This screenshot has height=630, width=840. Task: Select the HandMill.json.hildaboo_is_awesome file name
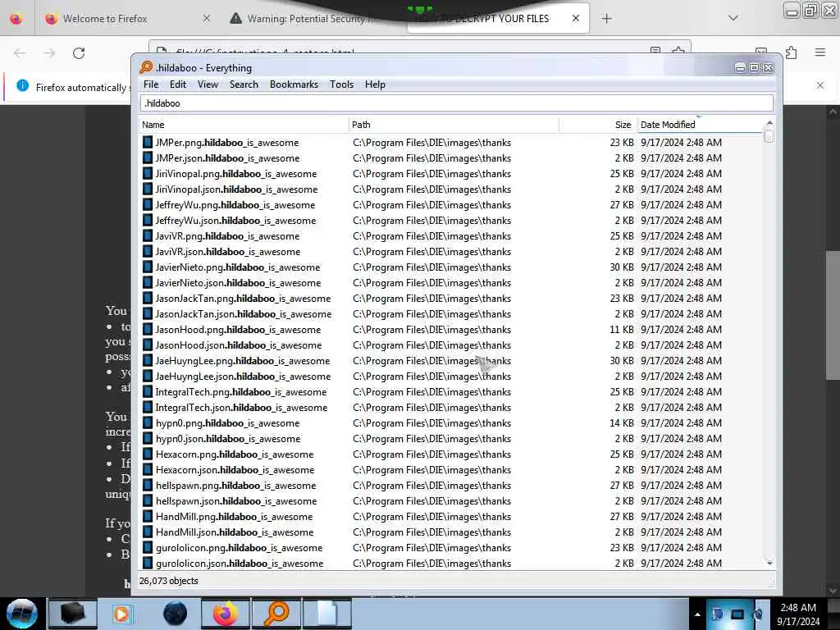(x=235, y=532)
